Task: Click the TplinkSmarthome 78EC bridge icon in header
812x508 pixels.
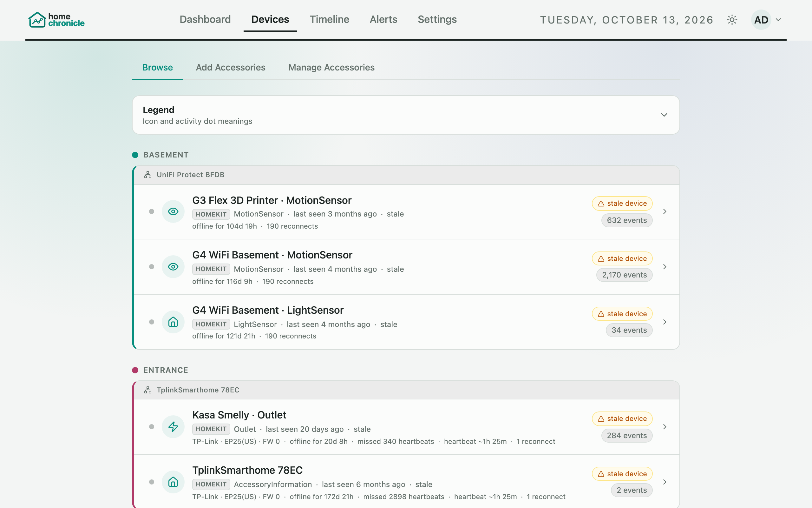Action: coord(147,390)
